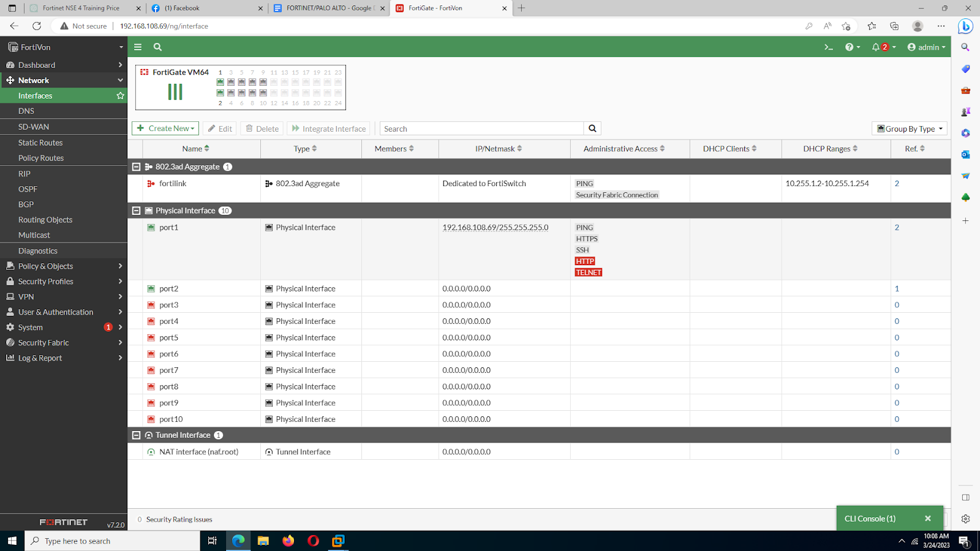Open the System menu with alert badge
Screen dimensions: 980x551
pos(64,328)
